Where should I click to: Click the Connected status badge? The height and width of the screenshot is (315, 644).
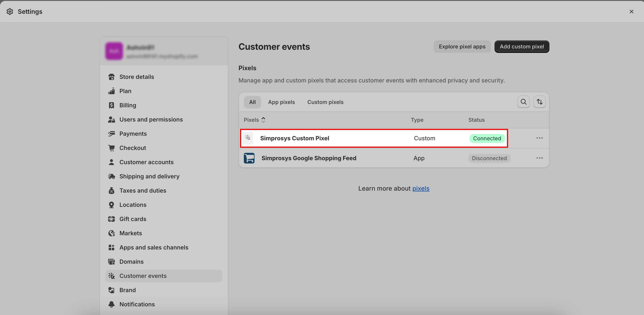487,138
